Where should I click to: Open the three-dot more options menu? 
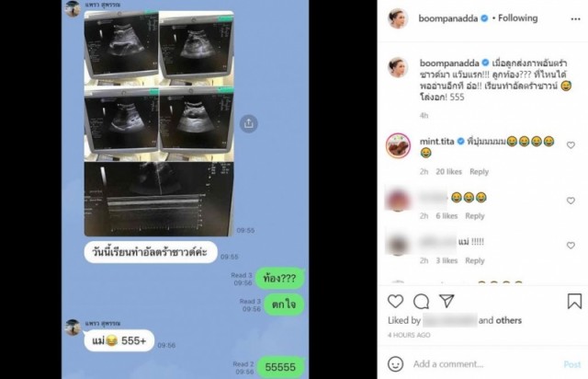575,19
